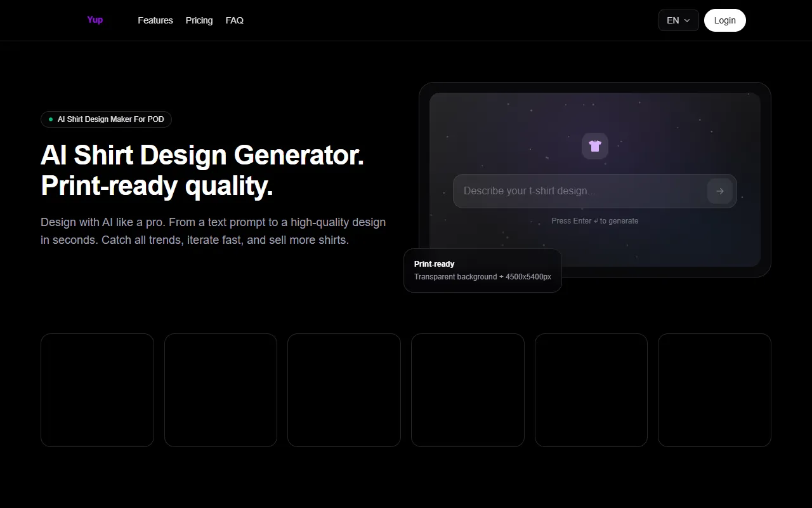Click the AI Shirt Design Maker For POD badge
The height and width of the screenshot is (508, 812).
pos(106,119)
